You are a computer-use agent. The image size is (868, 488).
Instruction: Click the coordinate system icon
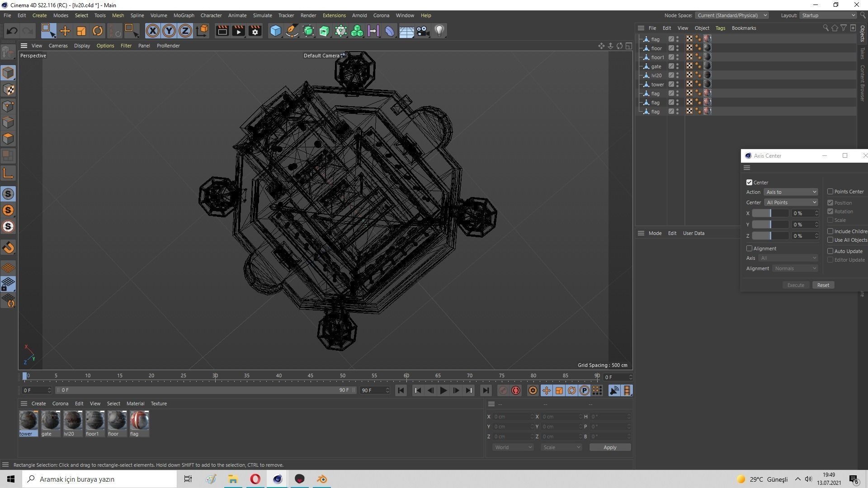(x=202, y=31)
